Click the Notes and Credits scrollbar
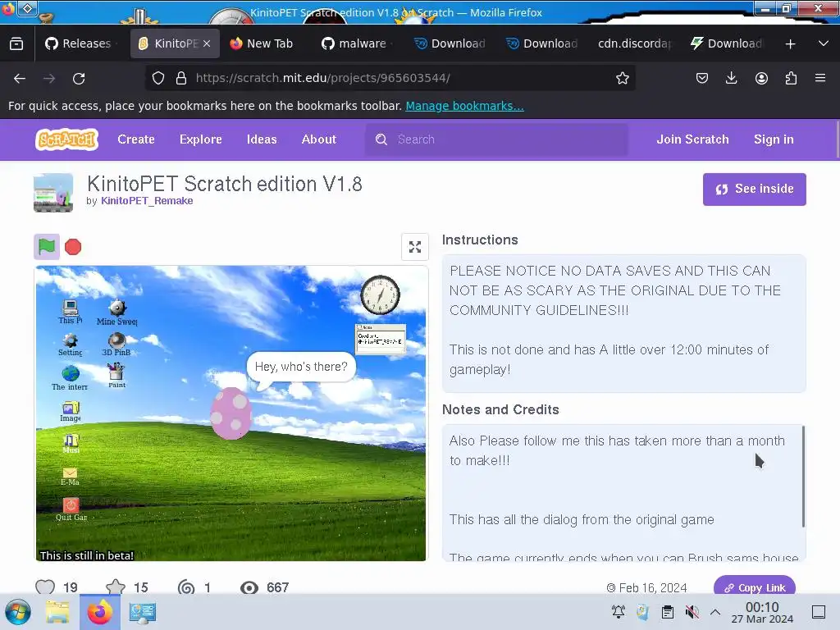Viewport: 840px width, 630px height. tap(803, 476)
